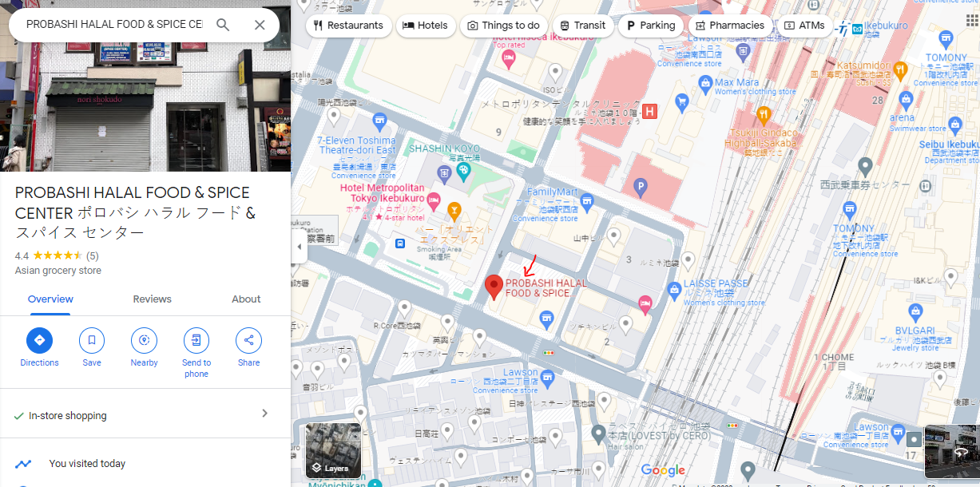The height and width of the screenshot is (487, 980).
Task: Click the search magnifier icon
Action: coord(223,25)
